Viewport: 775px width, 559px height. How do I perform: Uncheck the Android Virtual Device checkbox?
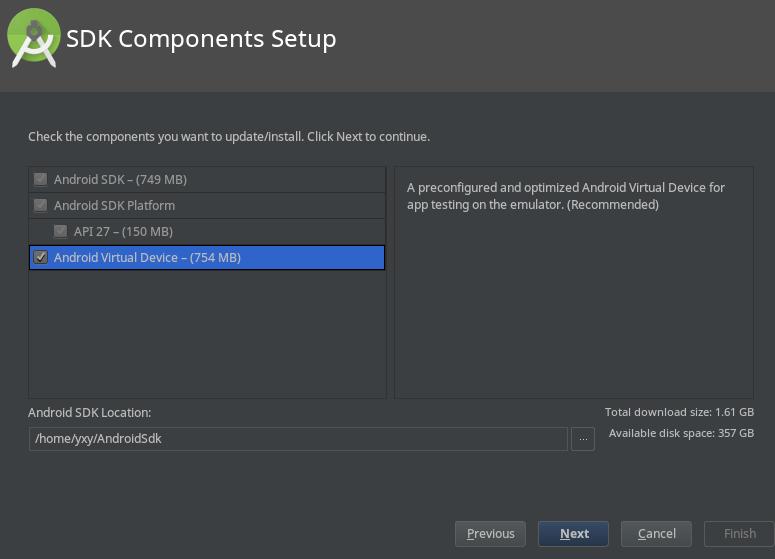pyautogui.click(x=41, y=258)
